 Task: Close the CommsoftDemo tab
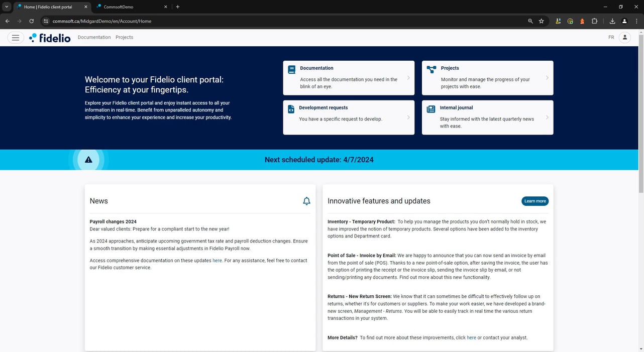(x=166, y=7)
